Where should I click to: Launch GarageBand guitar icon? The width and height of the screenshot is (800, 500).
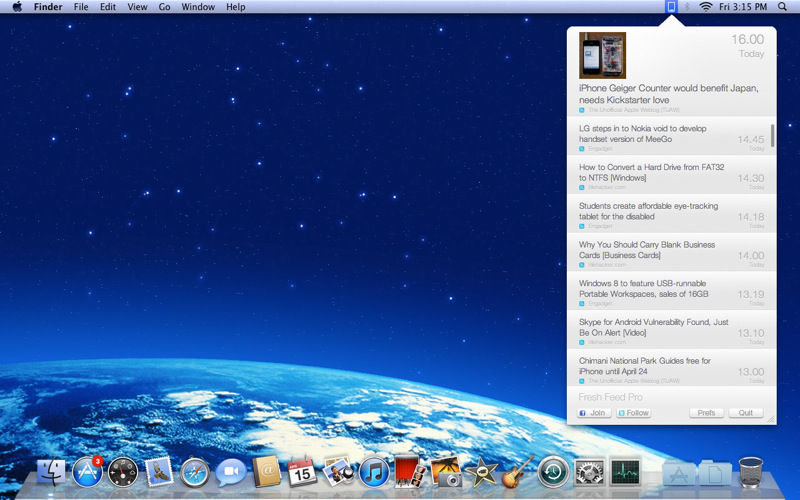[x=517, y=472]
